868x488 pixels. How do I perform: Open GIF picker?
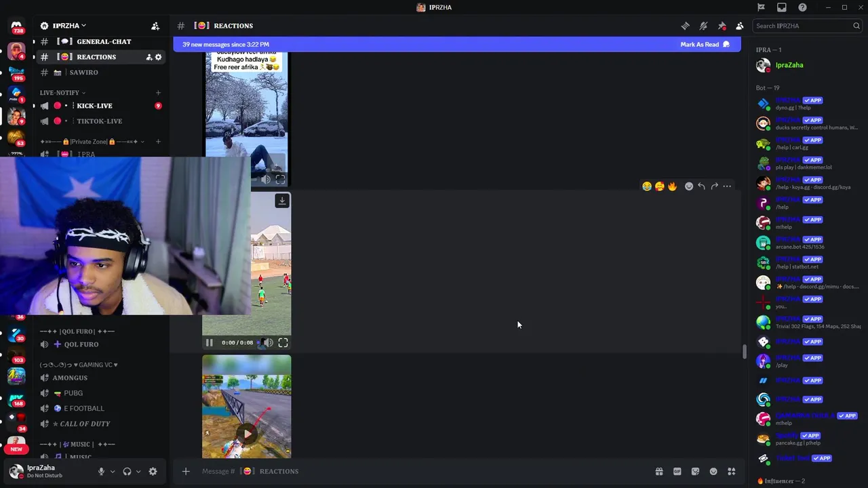tap(677, 472)
